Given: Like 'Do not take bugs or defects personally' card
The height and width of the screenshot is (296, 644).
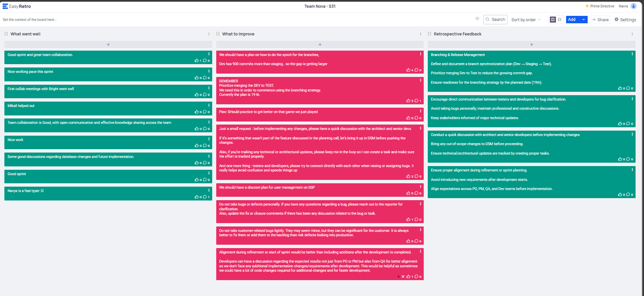Looking at the screenshot, I should [408, 219].
